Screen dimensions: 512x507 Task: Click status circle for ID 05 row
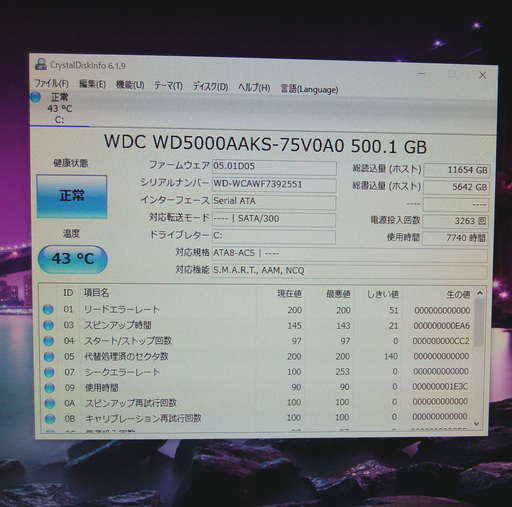49,356
